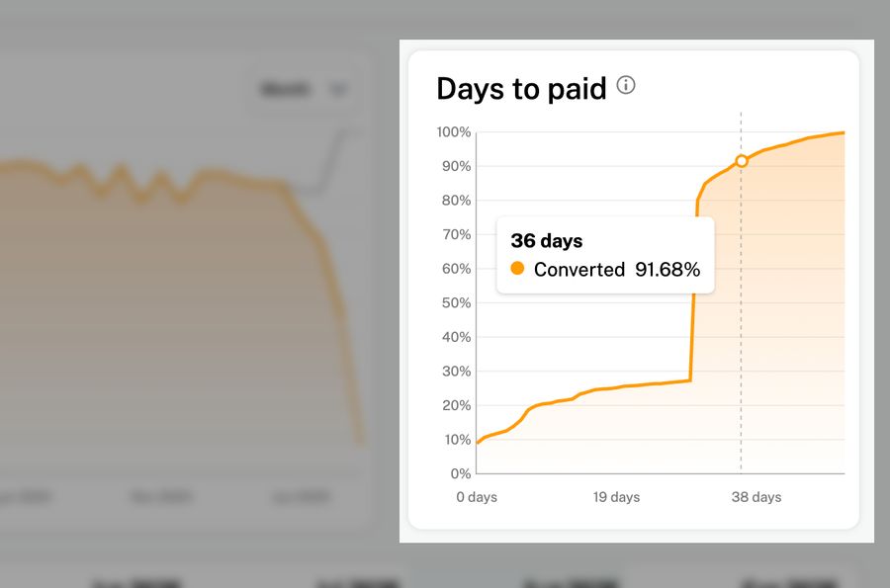Screen dimensions: 890x588
Task: Click the 36 days tooltip heading
Action: 547,240
